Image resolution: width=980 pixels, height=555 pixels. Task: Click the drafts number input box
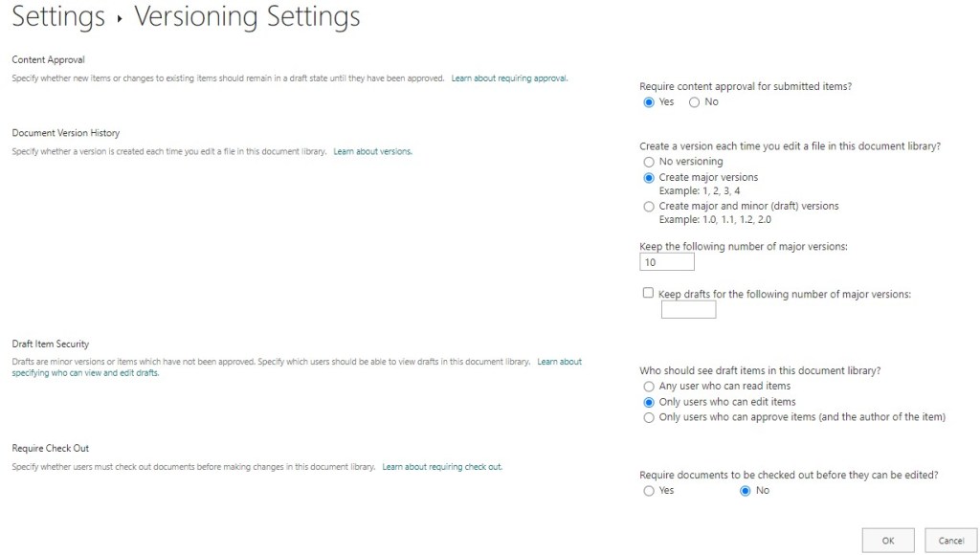[x=688, y=310]
